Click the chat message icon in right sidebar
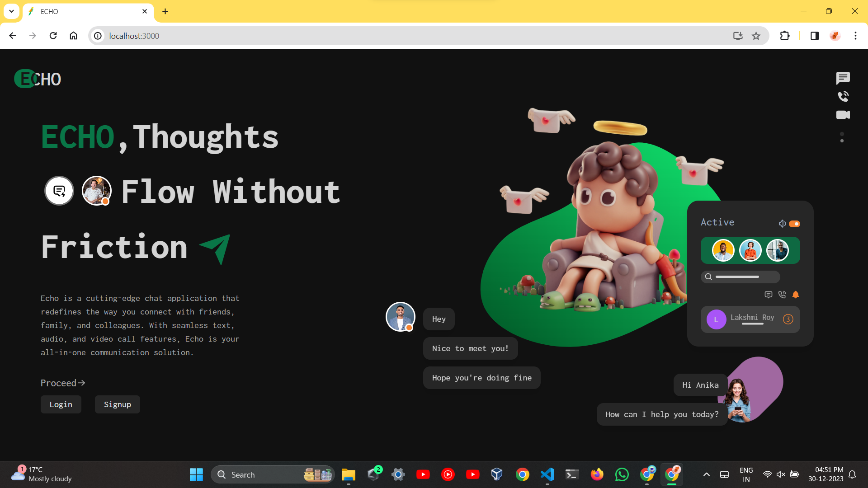Viewport: 868px width, 488px height. click(843, 78)
